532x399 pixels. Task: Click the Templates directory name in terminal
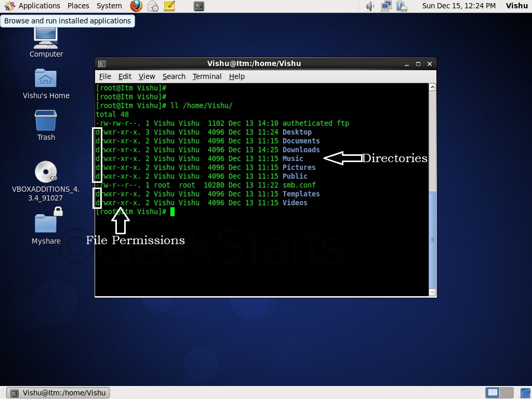[x=301, y=194]
